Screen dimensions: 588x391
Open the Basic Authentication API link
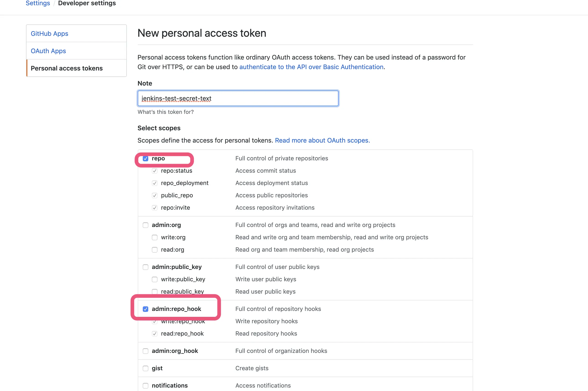[x=311, y=67]
